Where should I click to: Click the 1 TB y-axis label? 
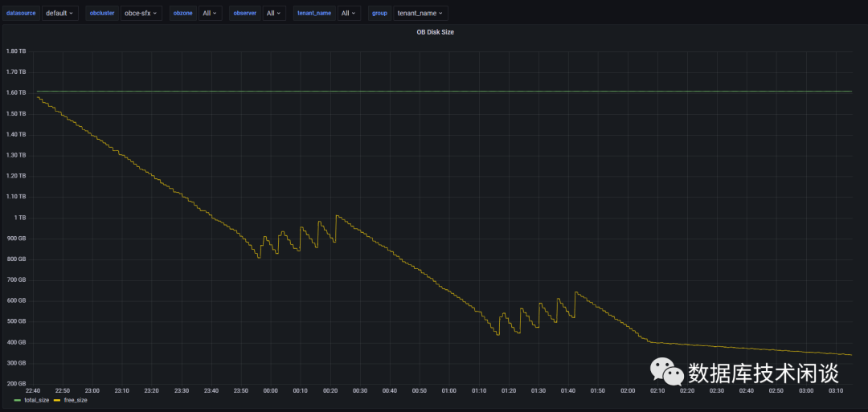(x=20, y=218)
